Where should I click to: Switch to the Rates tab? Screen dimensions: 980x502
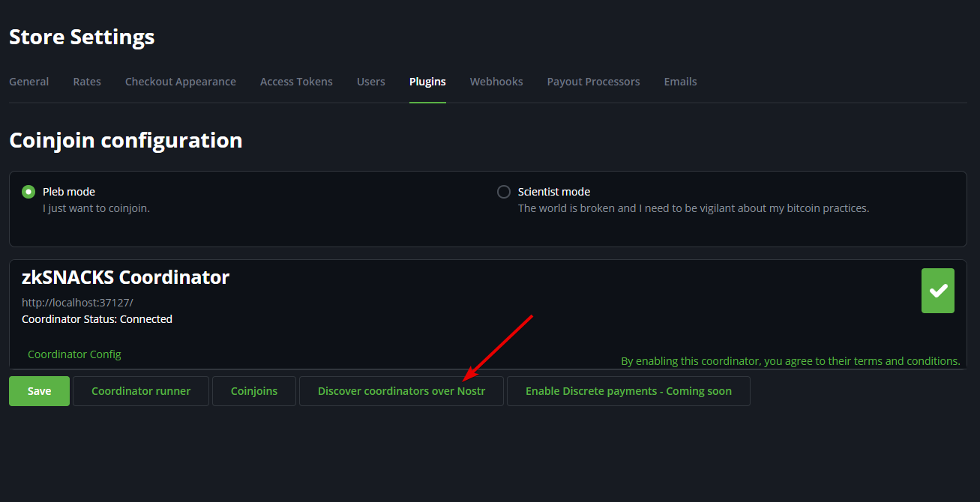(x=87, y=82)
